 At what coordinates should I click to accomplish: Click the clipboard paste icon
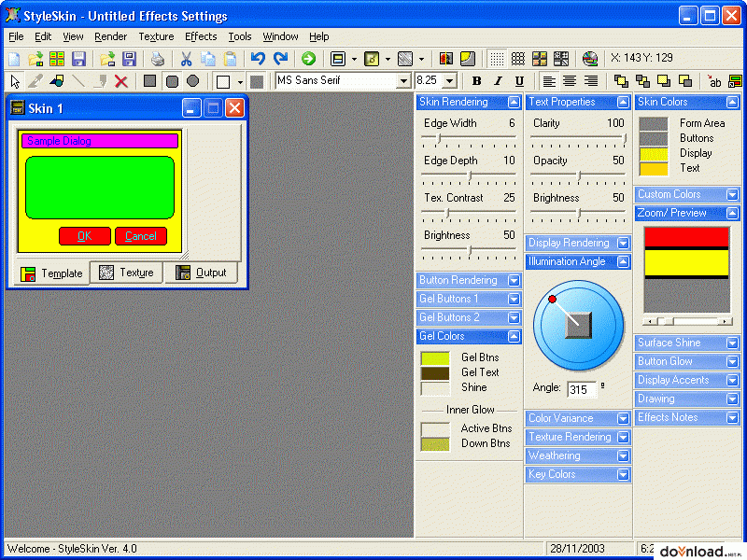pyautogui.click(x=230, y=59)
